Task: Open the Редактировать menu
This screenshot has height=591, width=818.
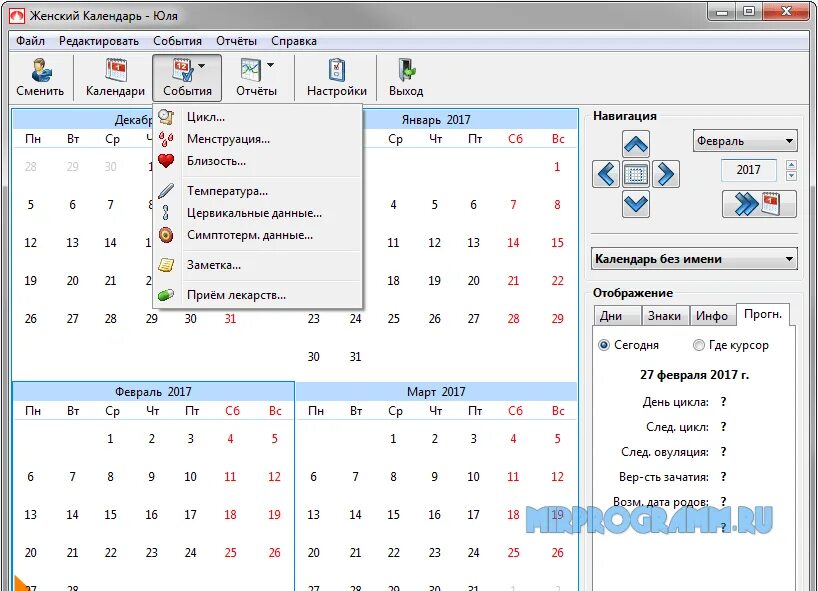Action: click(x=99, y=41)
